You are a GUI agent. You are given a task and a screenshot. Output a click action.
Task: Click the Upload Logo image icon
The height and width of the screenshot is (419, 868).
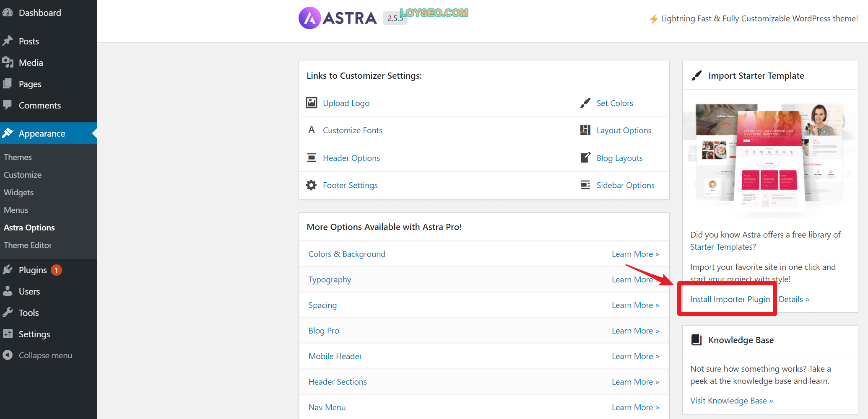point(312,103)
